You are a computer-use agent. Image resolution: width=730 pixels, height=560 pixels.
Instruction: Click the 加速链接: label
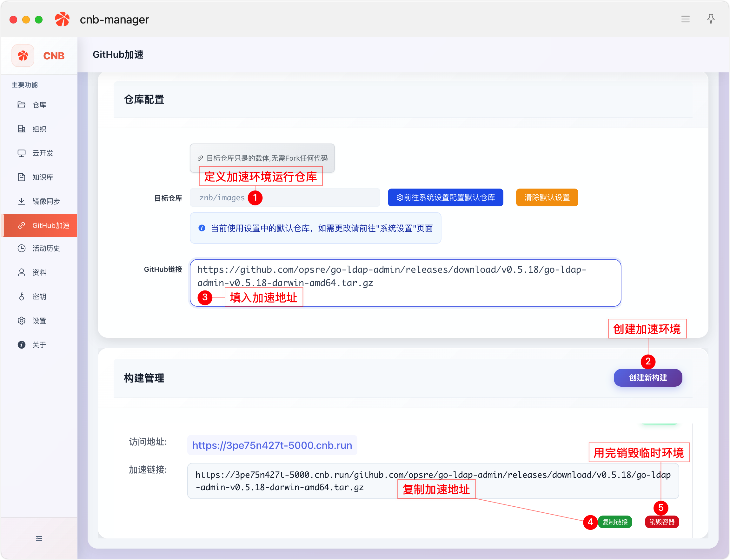(148, 470)
